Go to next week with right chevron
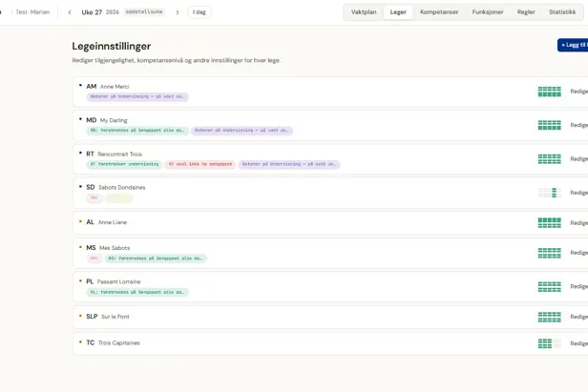 point(178,12)
